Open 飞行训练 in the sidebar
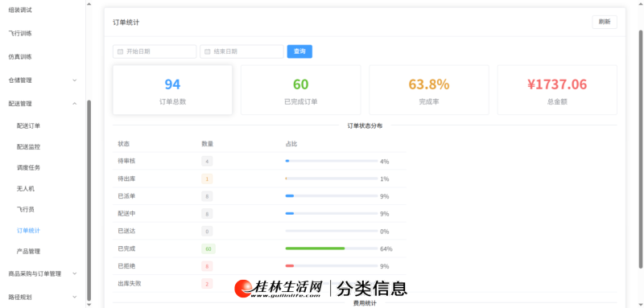The height and width of the screenshot is (308, 644). (20, 34)
